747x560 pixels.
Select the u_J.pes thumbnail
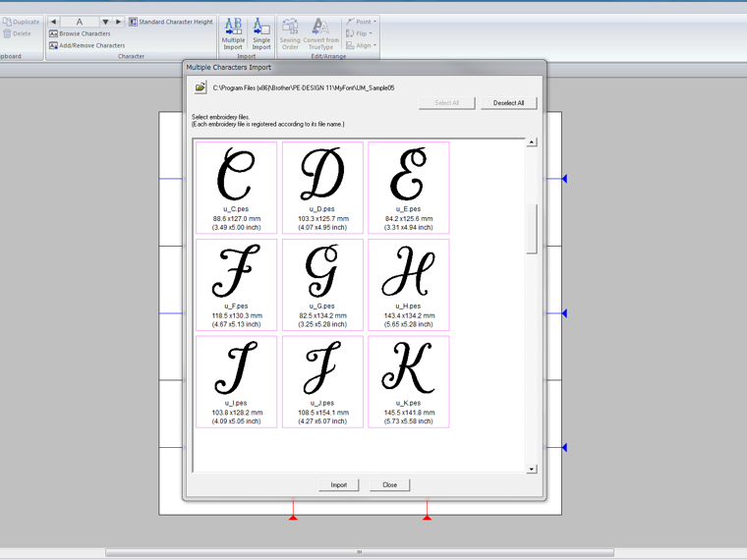click(322, 382)
